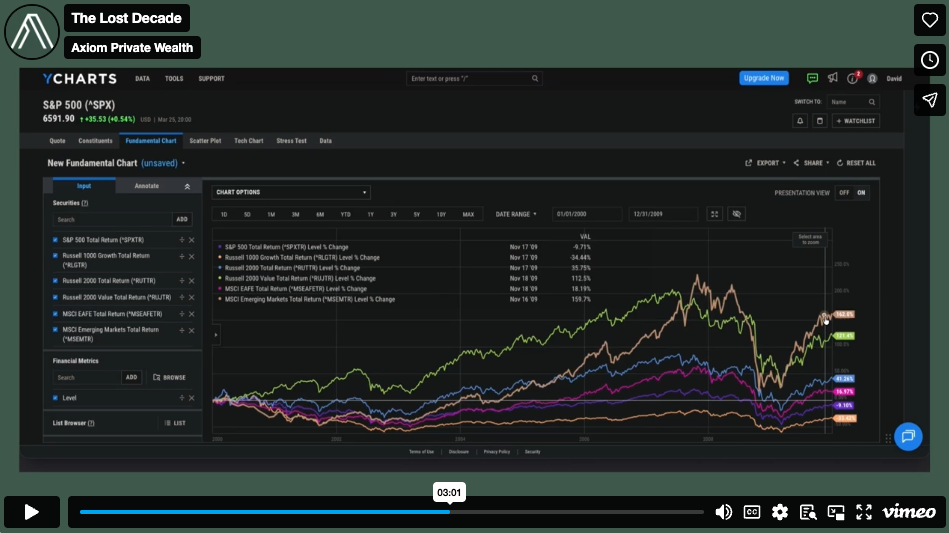
Task: Click the expand chart fullscreen icon
Action: tap(714, 214)
